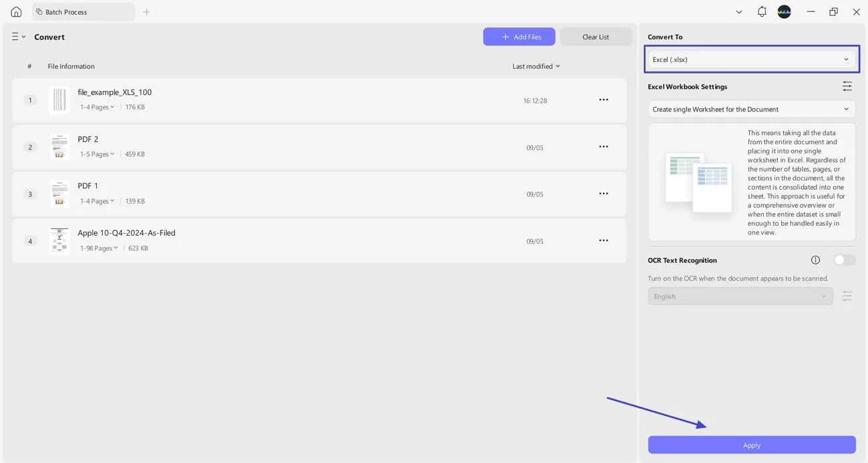
Task: Expand page range for PDF 1
Action: click(x=97, y=201)
